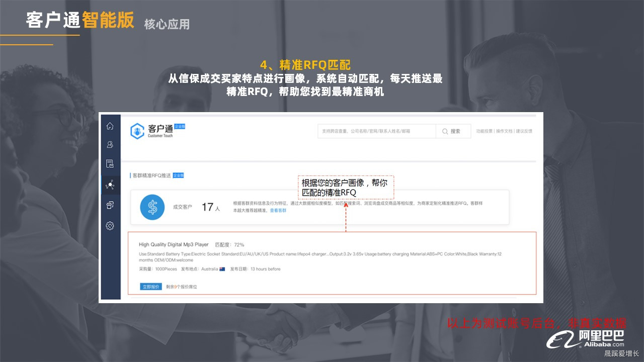Open the Home icon in the sidebar
Screen dimensions: 644x362
(110, 126)
